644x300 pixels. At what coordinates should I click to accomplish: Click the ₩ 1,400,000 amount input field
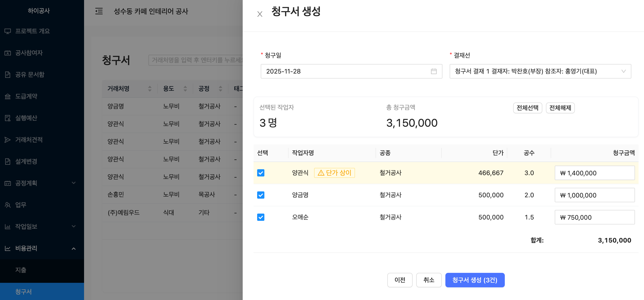(594, 173)
